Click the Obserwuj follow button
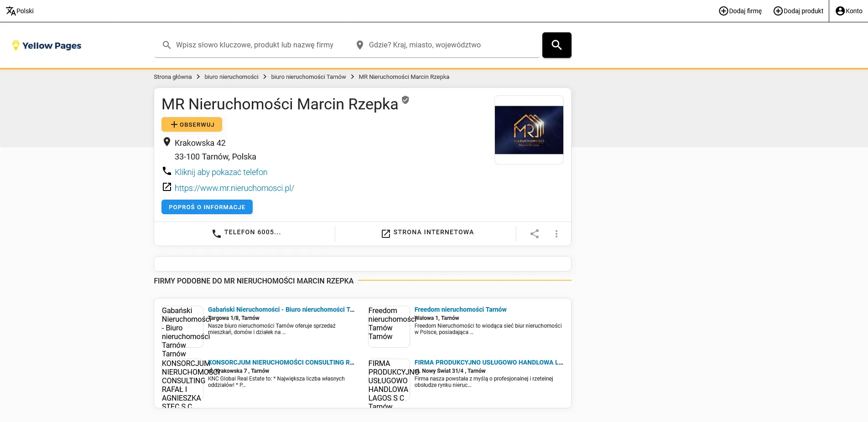The width and height of the screenshot is (868, 422). (192, 124)
